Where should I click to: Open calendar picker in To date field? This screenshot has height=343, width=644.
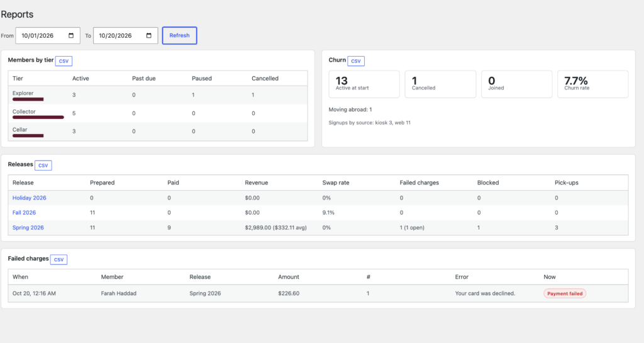(148, 36)
